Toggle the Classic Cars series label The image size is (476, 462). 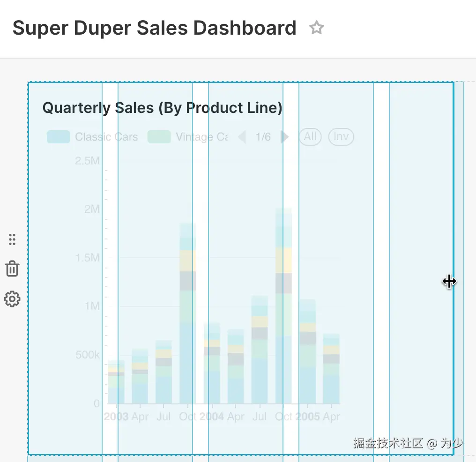[x=106, y=137]
